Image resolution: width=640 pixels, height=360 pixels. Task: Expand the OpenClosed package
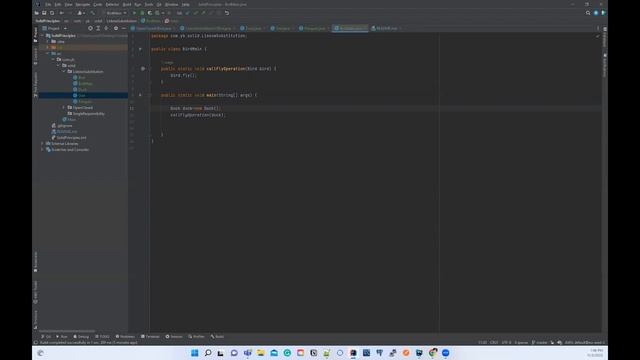[64, 108]
